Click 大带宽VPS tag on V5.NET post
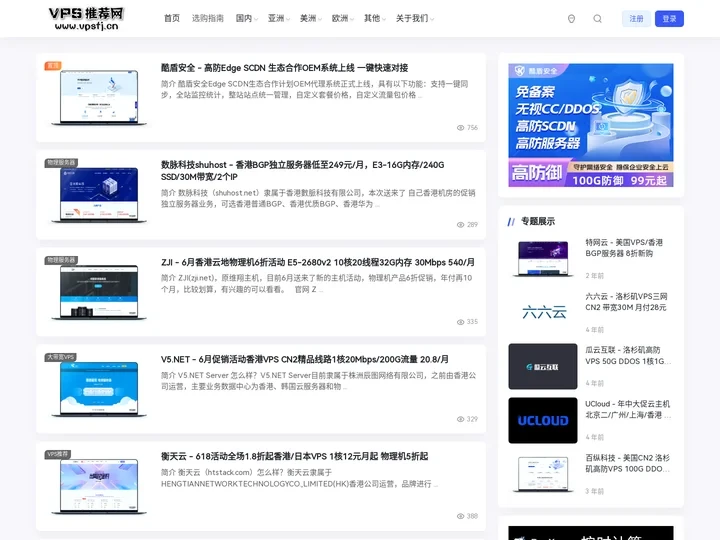 [61, 357]
